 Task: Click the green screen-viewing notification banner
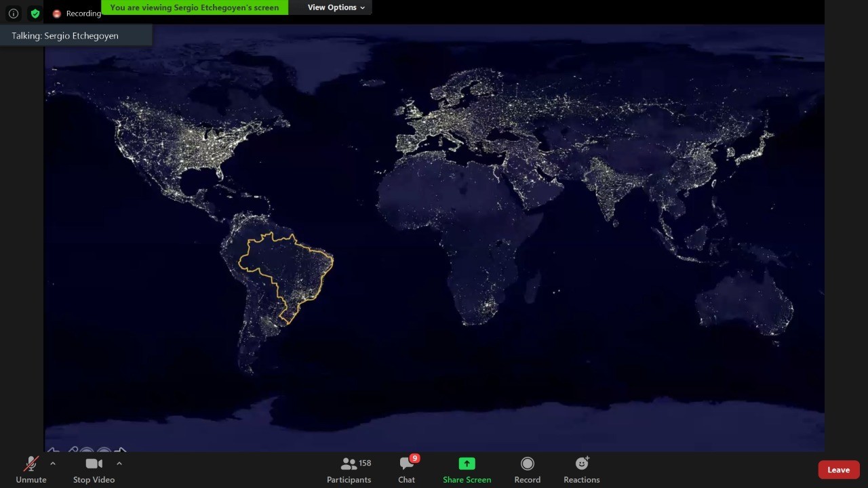[194, 7]
